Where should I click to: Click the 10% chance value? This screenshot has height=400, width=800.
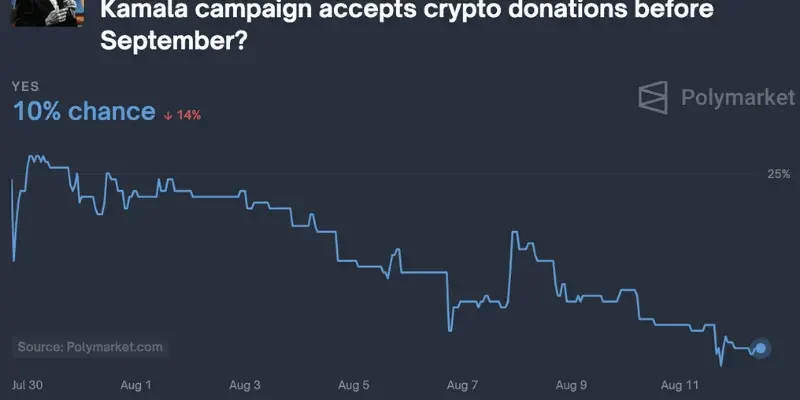84,112
